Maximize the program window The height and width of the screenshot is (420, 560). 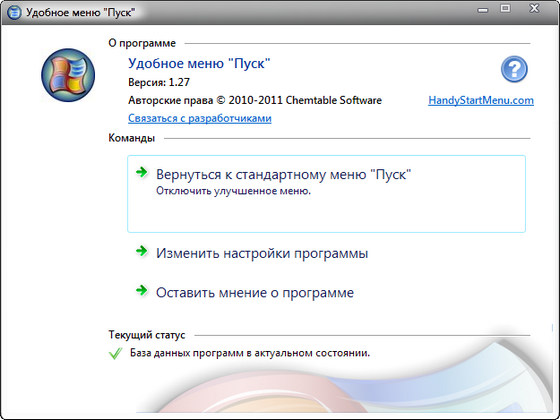(505, 8)
